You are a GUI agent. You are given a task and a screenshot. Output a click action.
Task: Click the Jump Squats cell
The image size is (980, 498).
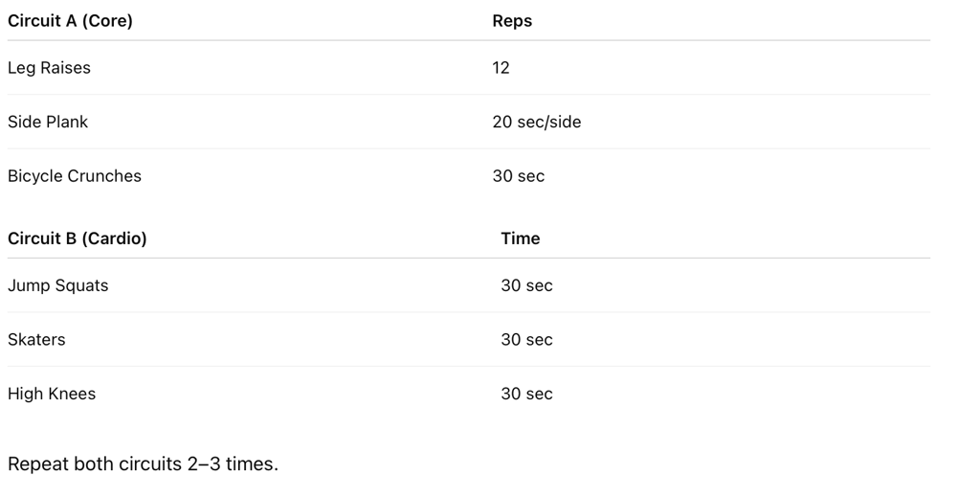point(57,286)
